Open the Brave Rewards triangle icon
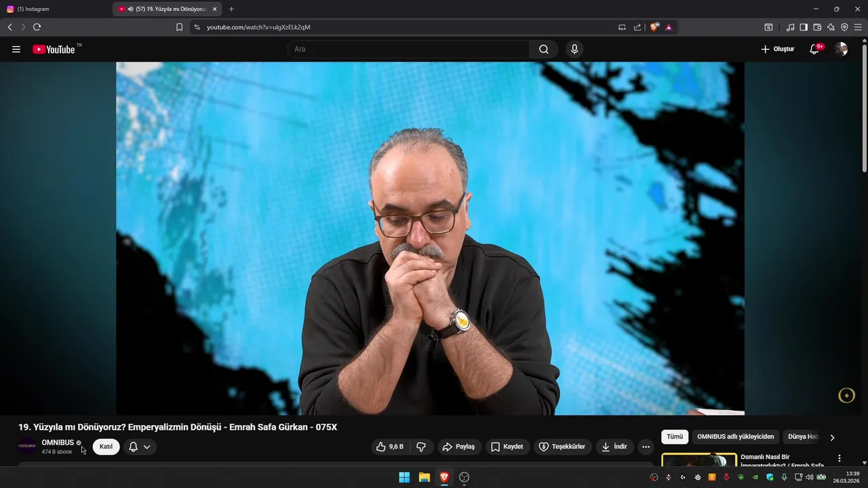The height and width of the screenshot is (488, 868). point(669,27)
